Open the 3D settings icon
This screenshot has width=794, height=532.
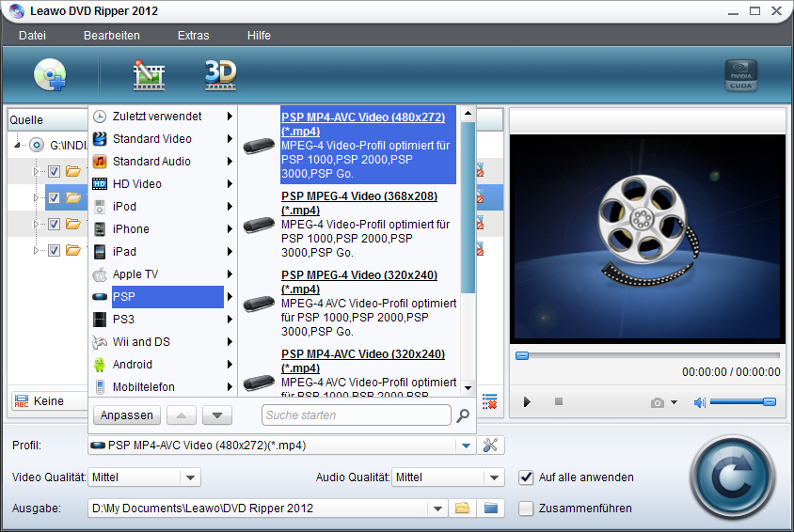(x=220, y=73)
